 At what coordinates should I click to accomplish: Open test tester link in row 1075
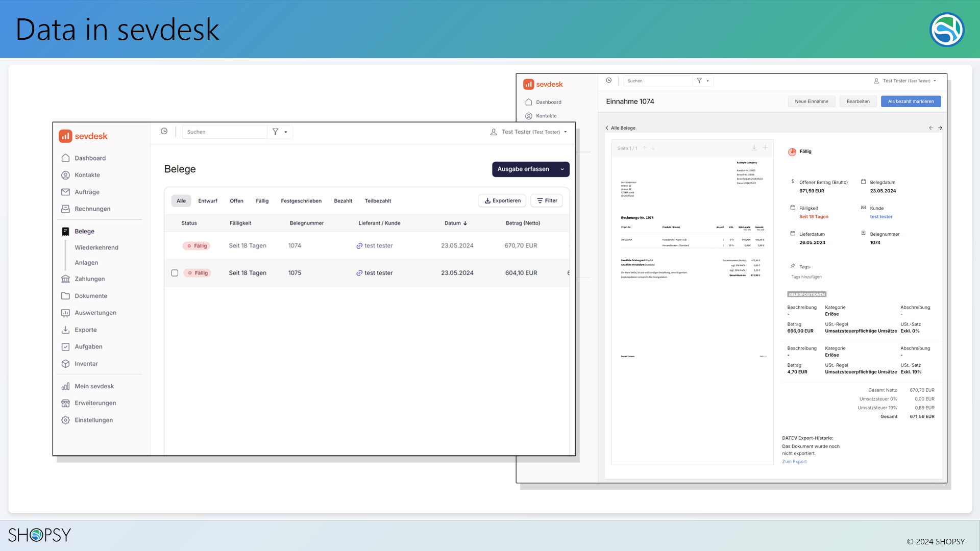375,273
